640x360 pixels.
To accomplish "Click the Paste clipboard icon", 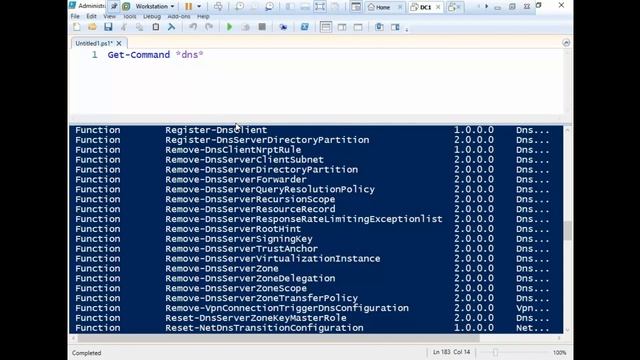I will (x=156, y=27).
